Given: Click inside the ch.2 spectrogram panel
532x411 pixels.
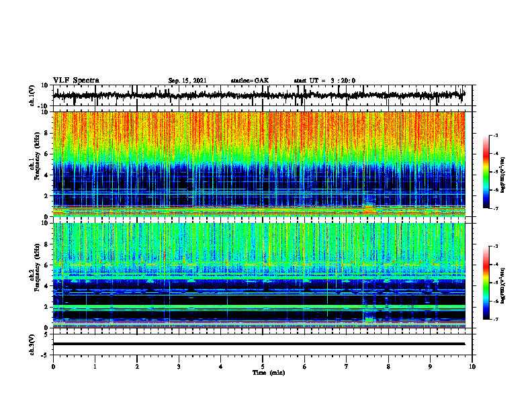Looking at the screenshot, I should tap(259, 275).
